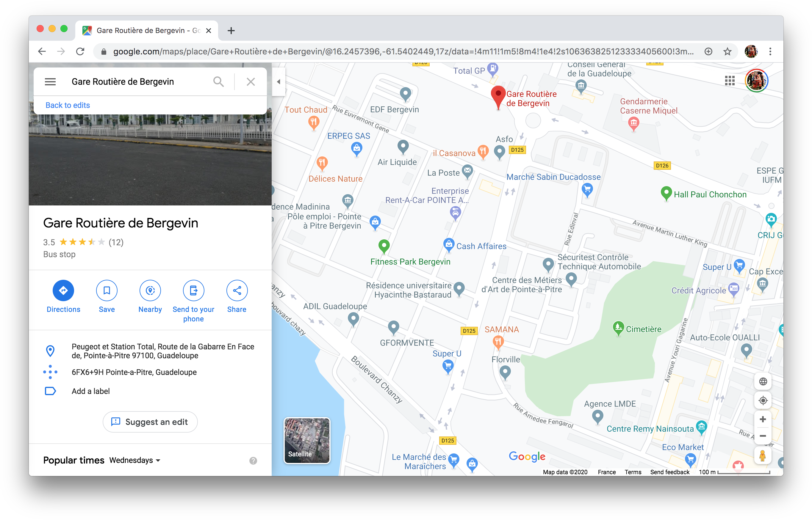Click the 3.5 star rating reviews
The height and width of the screenshot is (520, 812).
(83, 242)
